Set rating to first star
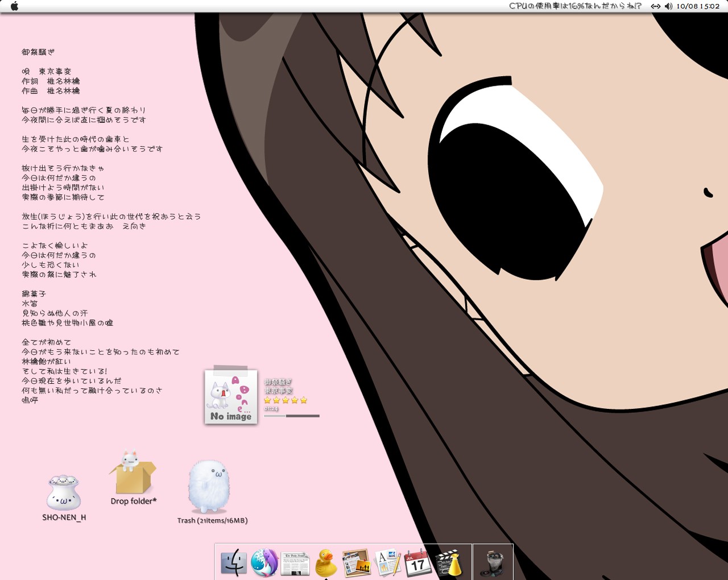The height and width of the screenshot is (580, 728). click(267, 400)
